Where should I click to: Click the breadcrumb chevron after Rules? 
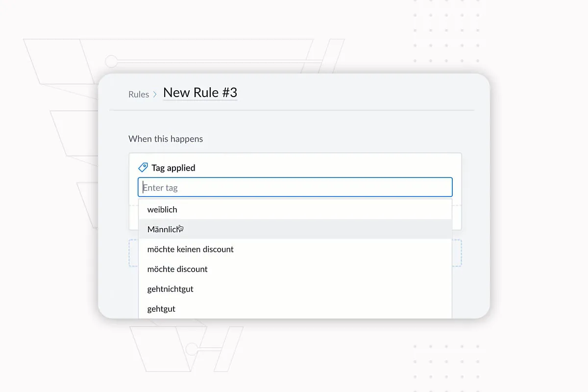click(155, 95)
